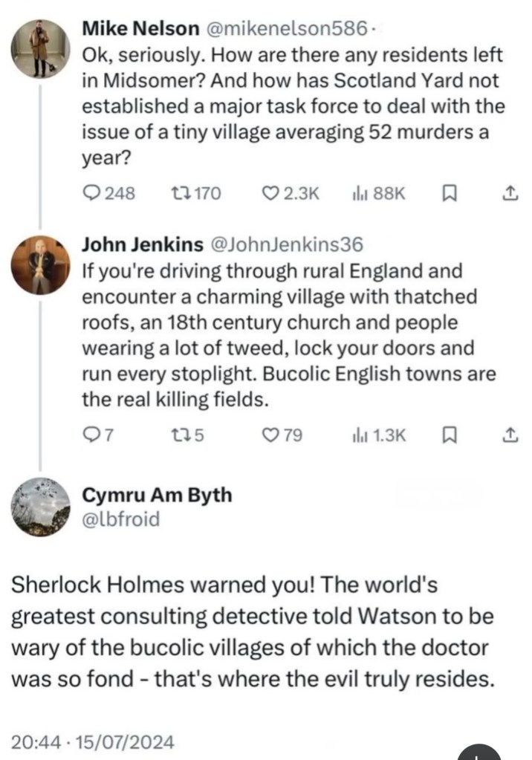Bookmark Mike Nelson's tweet
532x760 pixels.
(x=448, y=194)
